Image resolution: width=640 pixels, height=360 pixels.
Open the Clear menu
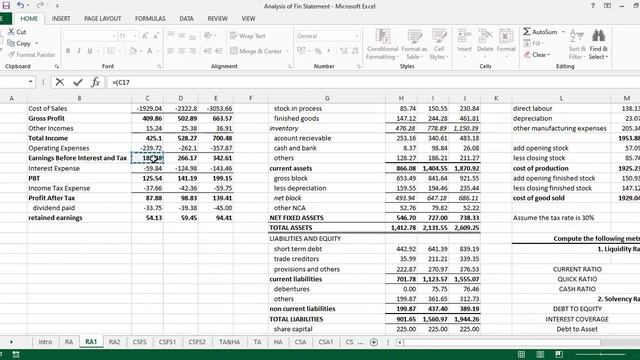coord(537,54)
